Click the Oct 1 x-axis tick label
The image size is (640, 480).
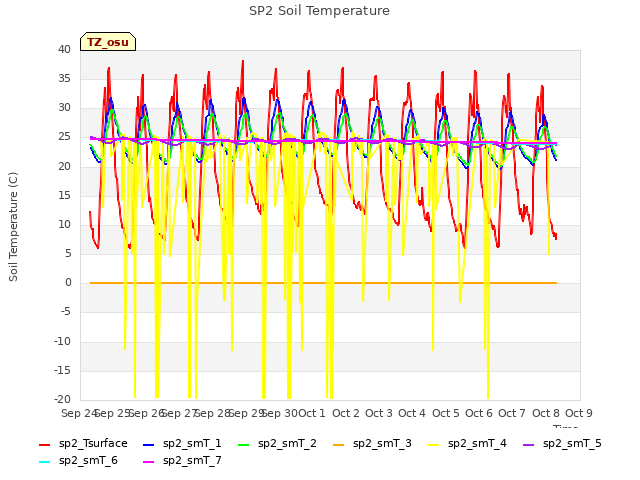point(312,413)
